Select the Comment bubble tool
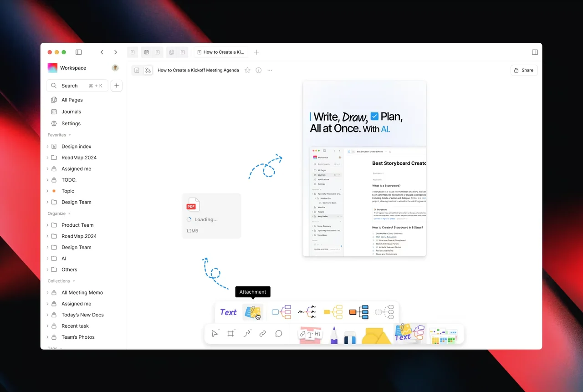 [279, 334]
